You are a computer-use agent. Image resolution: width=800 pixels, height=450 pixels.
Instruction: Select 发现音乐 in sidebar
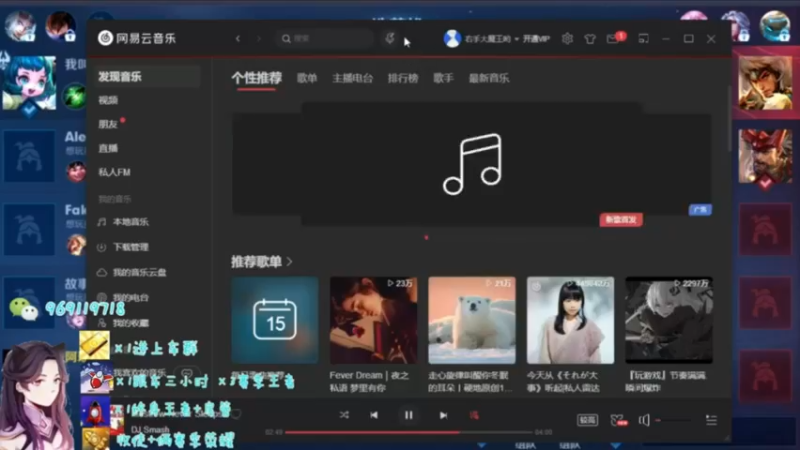point(147,77)
